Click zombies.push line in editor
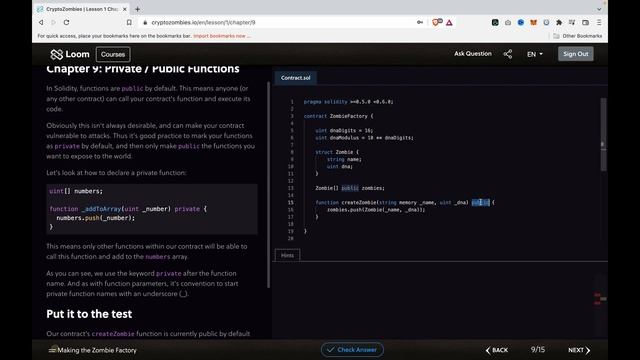The width and height of the screenshot is (640, 360). click(376, 209)
